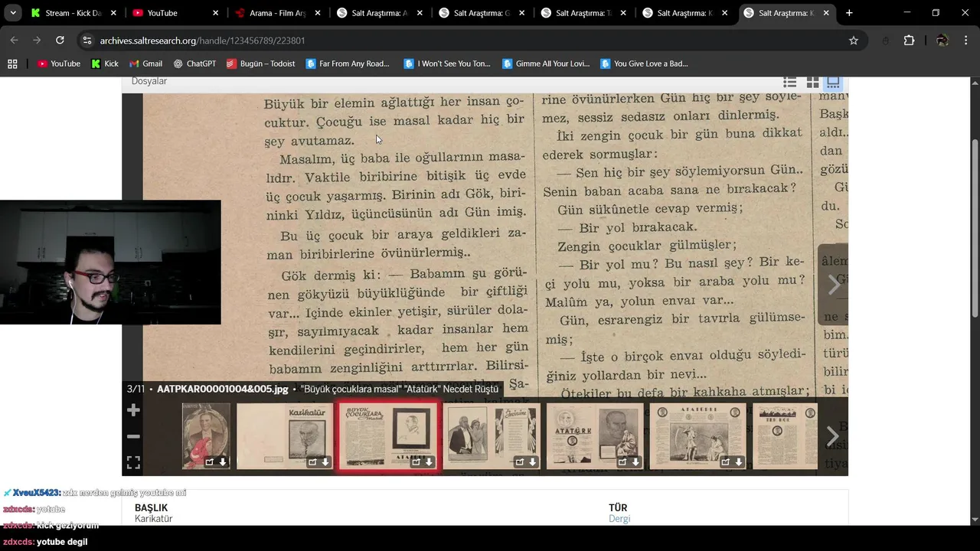Open the Karikatür cover thumbnail in new window

[x=312, y=462]
